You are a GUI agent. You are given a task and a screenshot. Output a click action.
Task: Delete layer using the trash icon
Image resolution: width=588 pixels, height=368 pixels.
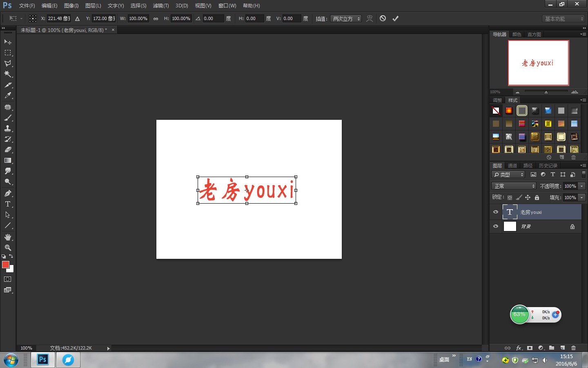(573, 348)
